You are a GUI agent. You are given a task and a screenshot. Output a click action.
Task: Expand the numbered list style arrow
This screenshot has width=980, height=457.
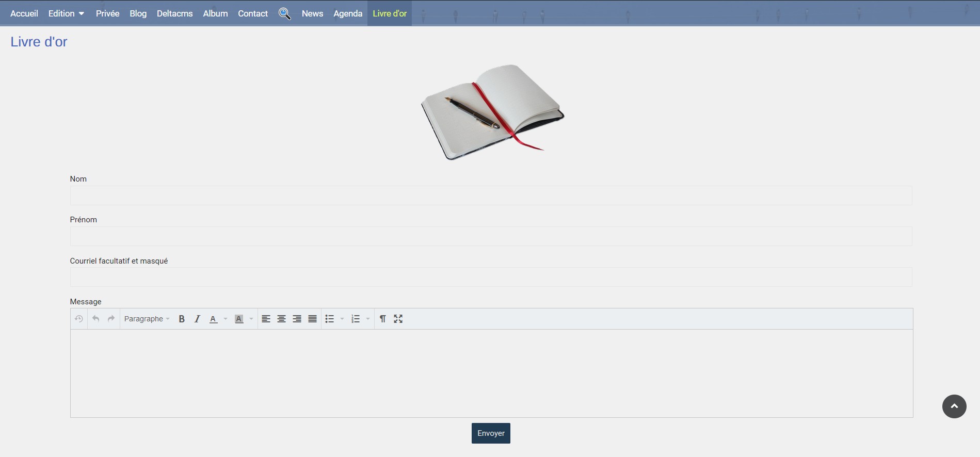[368, 319]
